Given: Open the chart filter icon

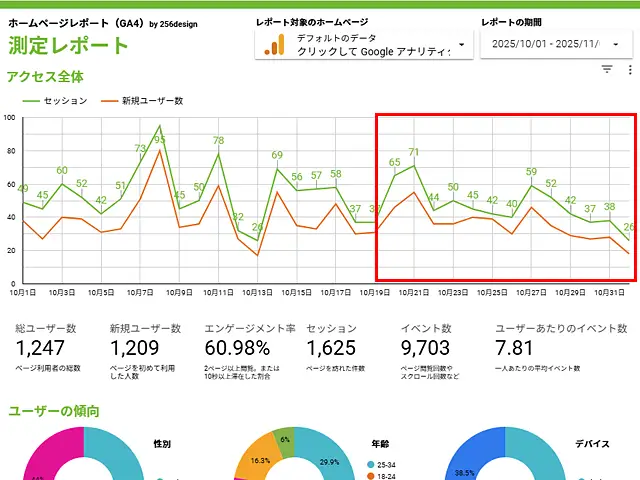Looking at the screenshot, I should [607, 69].
